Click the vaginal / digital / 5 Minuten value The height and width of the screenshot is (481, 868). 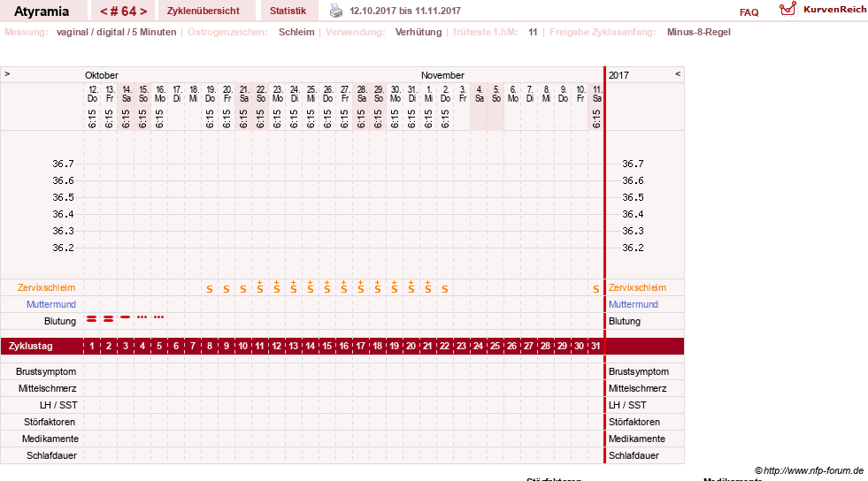[116, 32]
